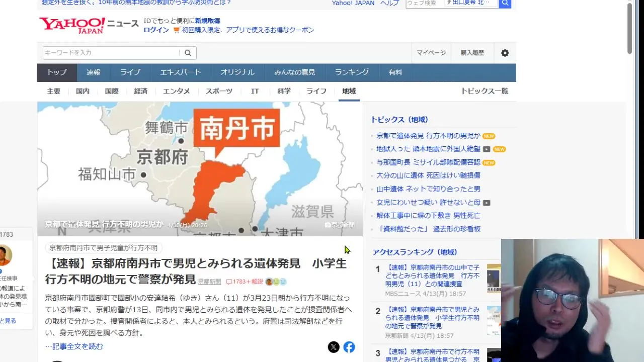The image size is (644, 362).
Task: Select the 国内 category
Action: tap(83, 92)
